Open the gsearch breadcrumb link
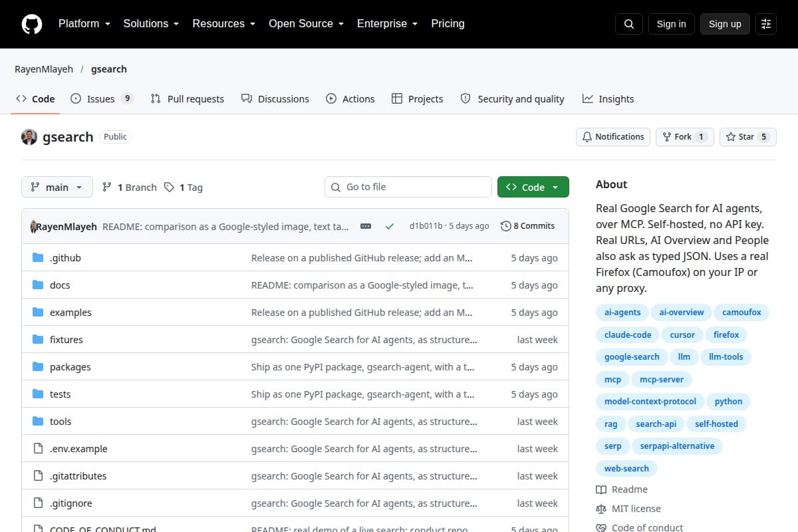 pyautogui.click(x=109, y=69)
